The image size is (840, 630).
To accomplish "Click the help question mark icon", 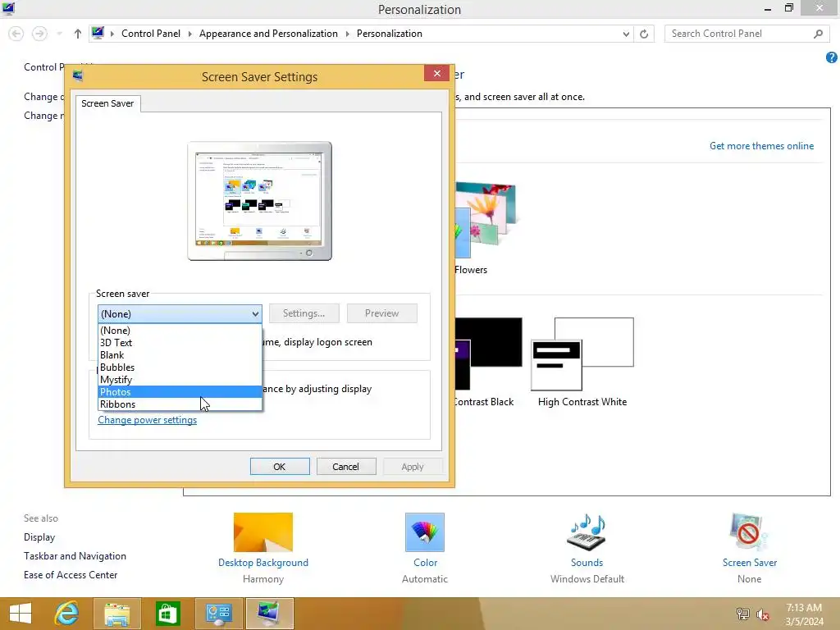I will 832,57.
